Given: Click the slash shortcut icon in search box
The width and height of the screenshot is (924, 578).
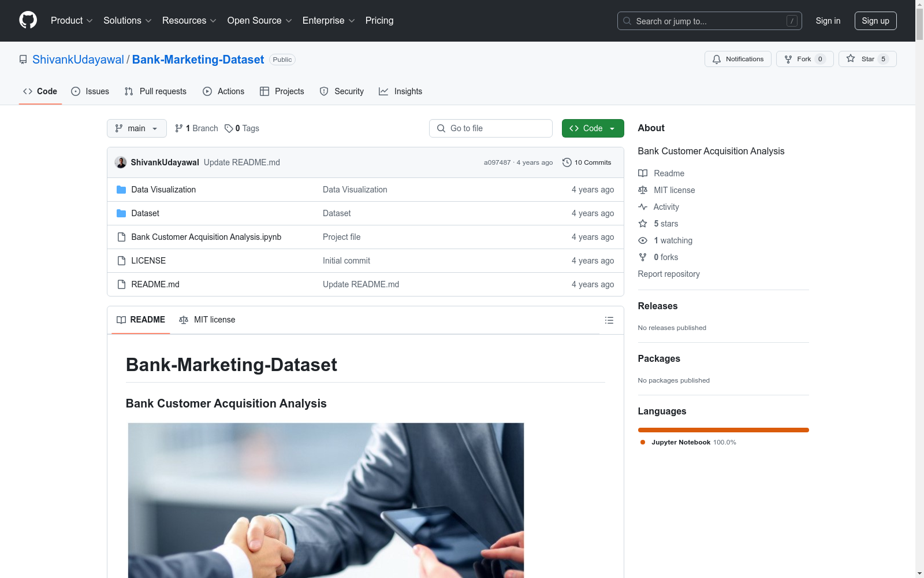Looking at the screenshot, I should click(792, 21).
